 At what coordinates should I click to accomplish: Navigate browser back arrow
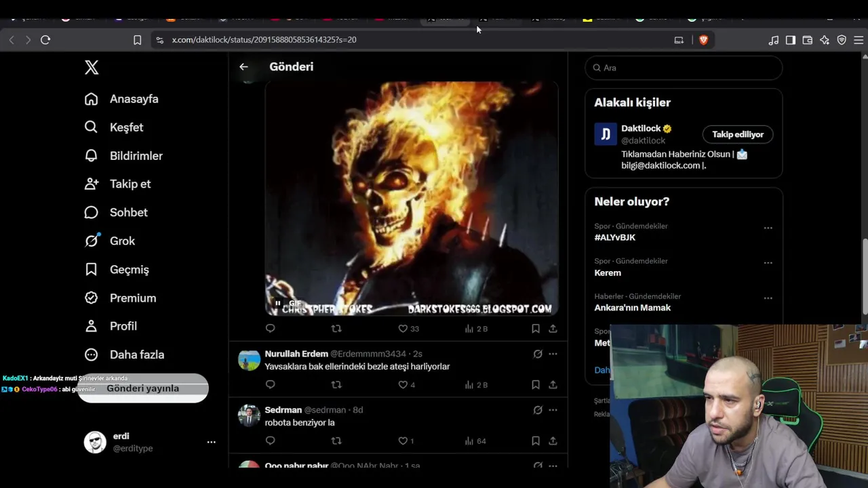coord(12,40)
